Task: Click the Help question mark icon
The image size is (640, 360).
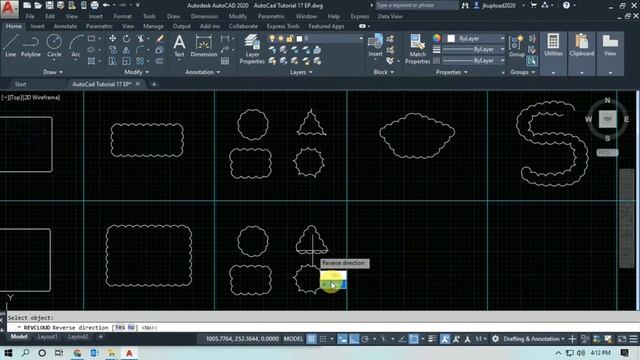Action: click(x=566, y=5)
